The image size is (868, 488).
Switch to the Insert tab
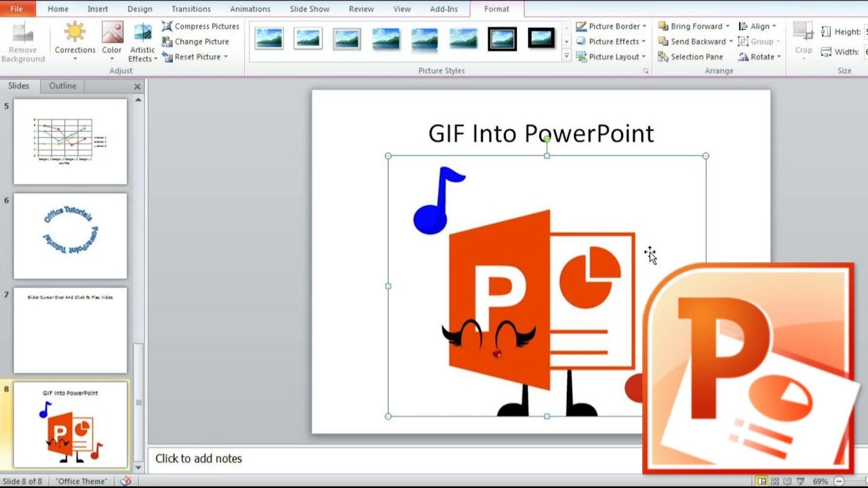point(98,9)
